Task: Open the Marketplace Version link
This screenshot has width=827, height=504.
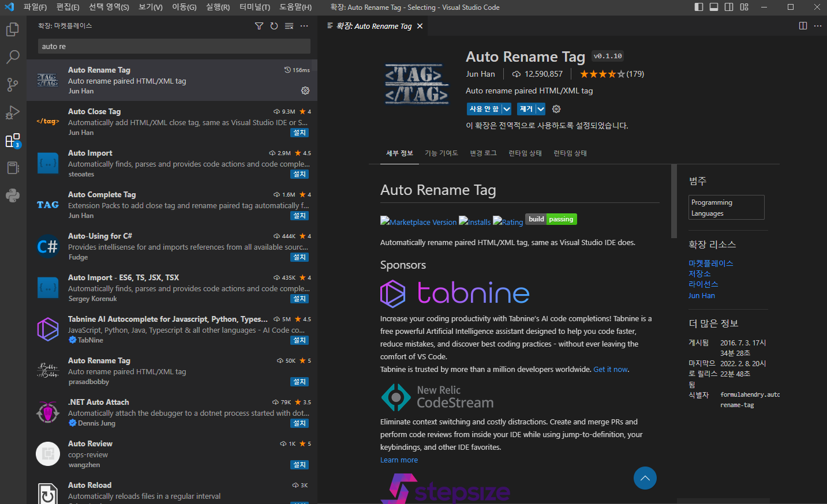Action: 418,221
